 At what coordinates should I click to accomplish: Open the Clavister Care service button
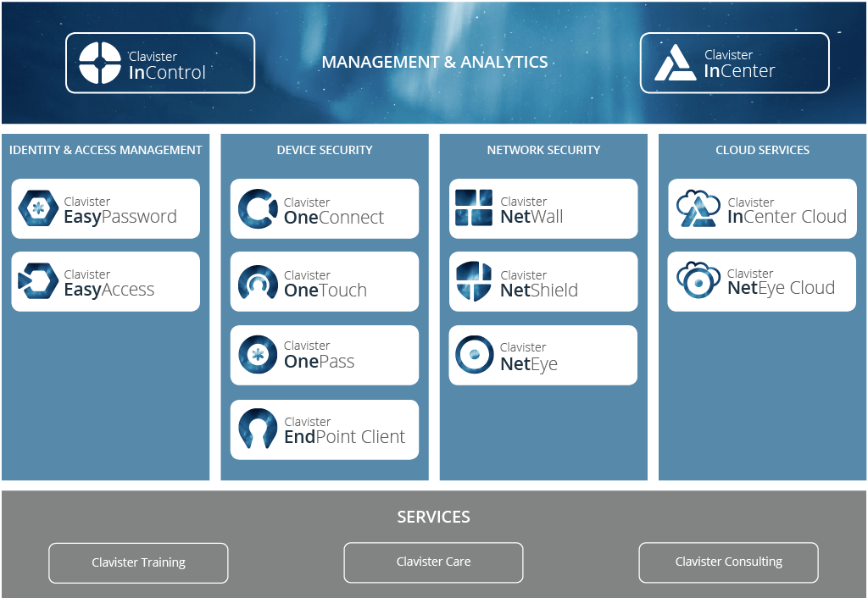(x=433, y=562)
